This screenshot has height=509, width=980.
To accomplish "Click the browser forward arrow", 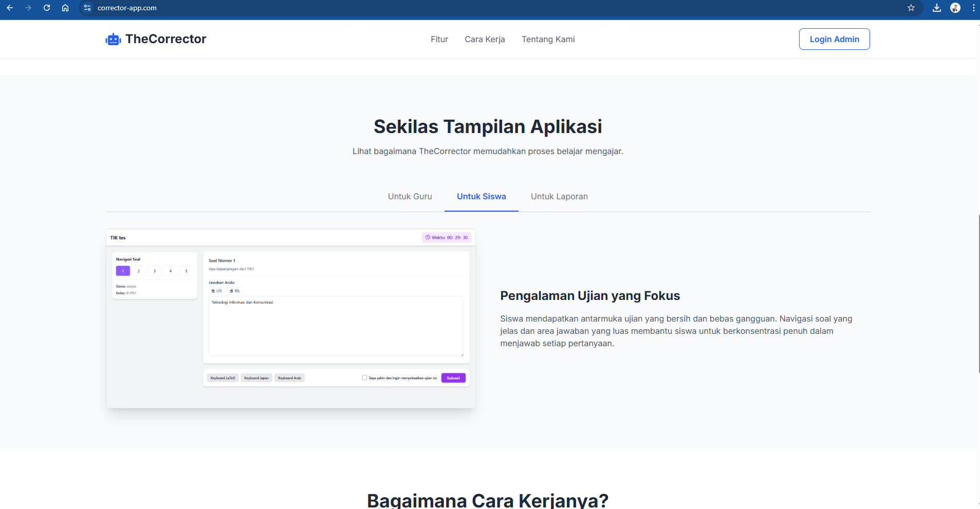I will click(x=28, y=8).
